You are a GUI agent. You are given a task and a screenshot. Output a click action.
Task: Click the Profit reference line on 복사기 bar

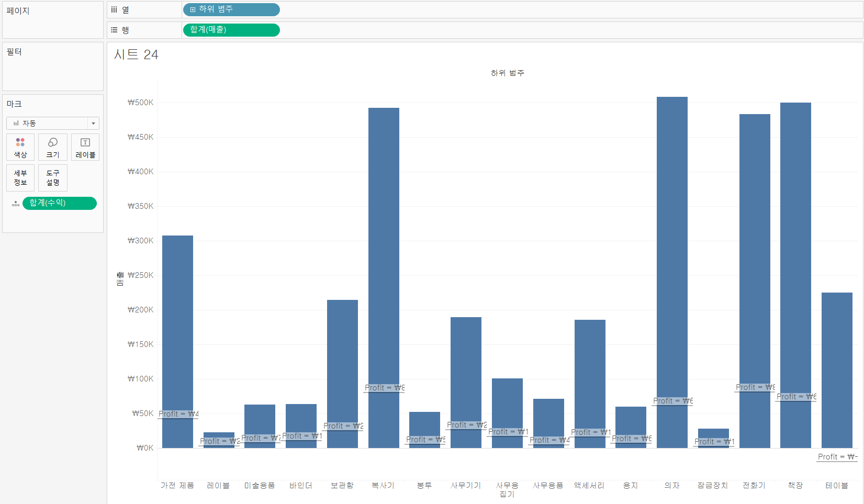(384, 392)
